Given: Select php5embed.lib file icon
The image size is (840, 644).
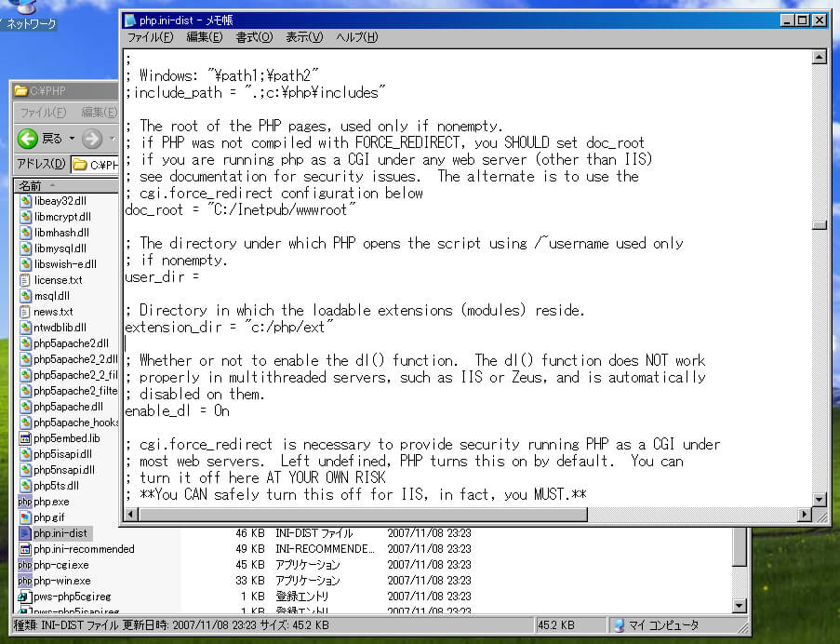Looking at the screenshot, I should tap(25, 438).
